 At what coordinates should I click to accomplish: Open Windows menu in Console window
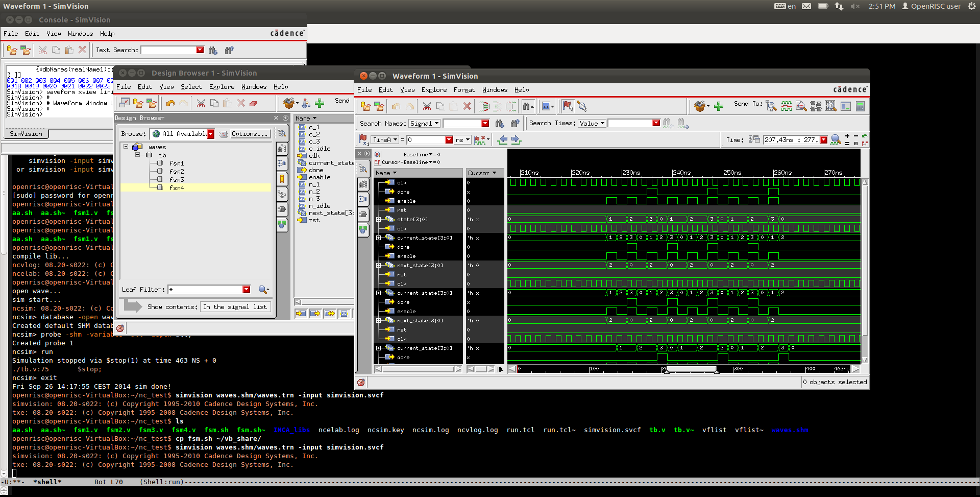[x=80, y=33]
